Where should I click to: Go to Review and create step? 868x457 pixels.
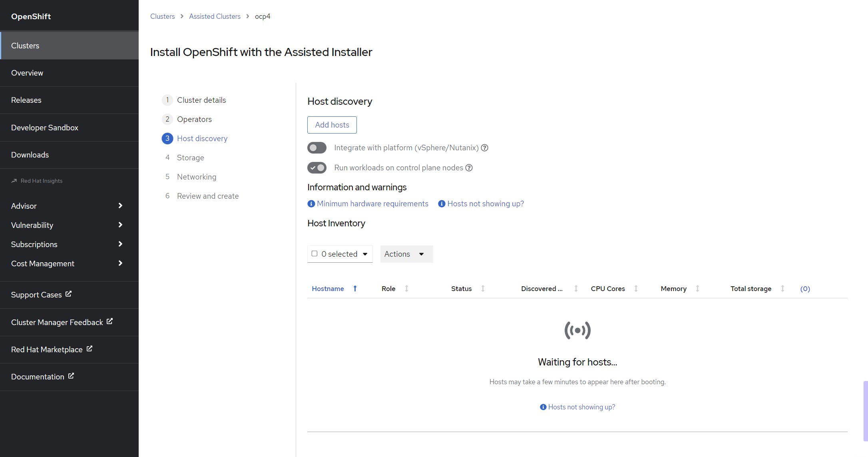[x=208, y=196]
